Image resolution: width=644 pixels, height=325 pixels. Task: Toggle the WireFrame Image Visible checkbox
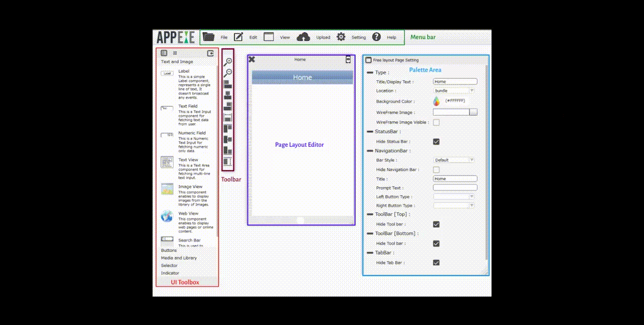pos(436,122)
